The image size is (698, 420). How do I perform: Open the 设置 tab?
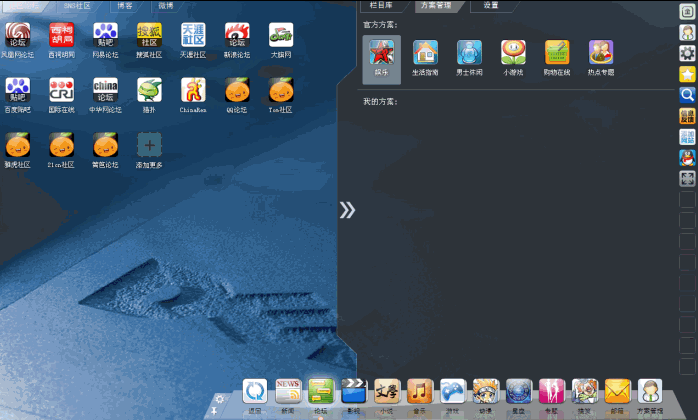(x=491, y=5)
